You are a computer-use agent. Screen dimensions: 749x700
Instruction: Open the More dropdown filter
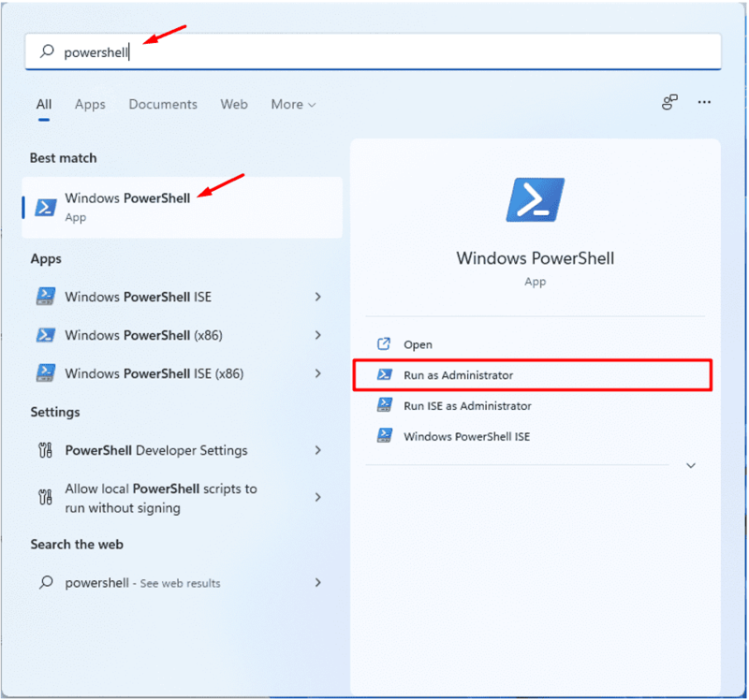point(293,104)
